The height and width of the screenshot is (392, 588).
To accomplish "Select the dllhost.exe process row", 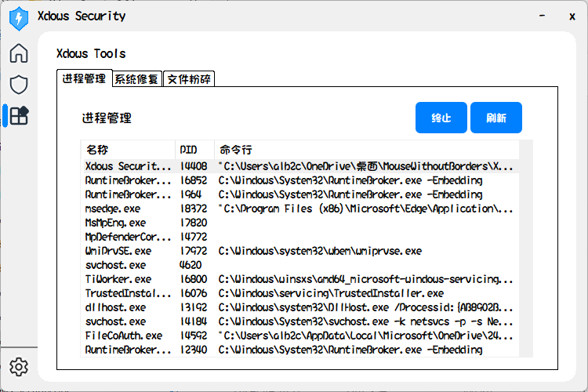I will [x=300, y=307].
